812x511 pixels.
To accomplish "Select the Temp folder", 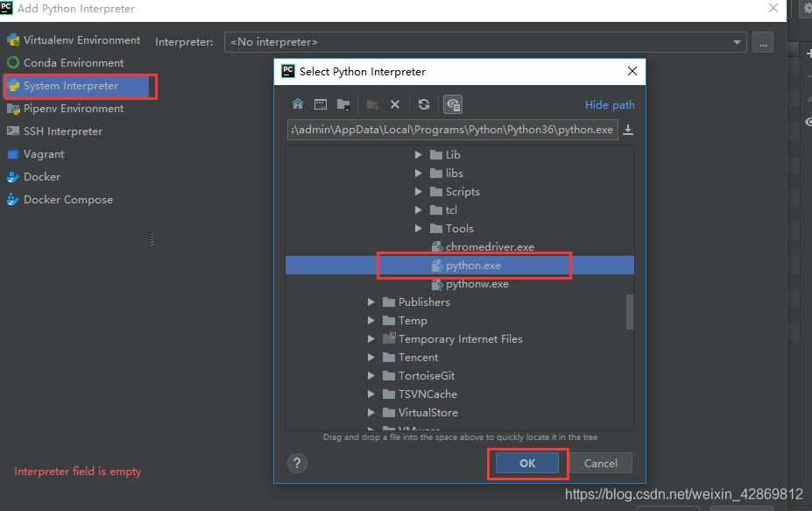I will click(405, 320).
